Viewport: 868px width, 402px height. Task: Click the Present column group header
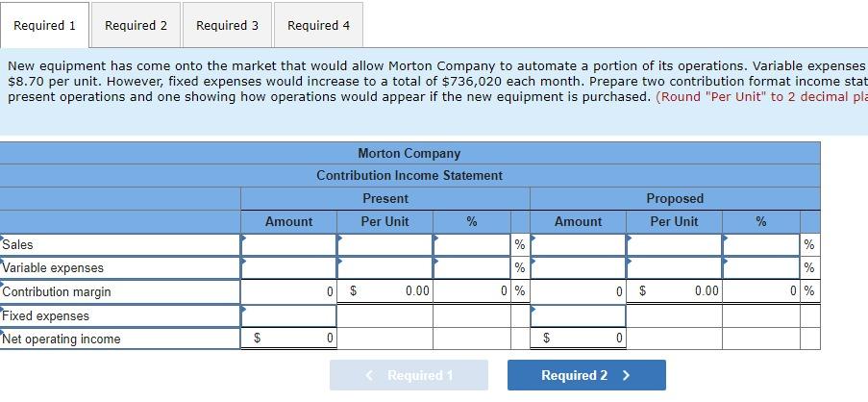point(385,198)
